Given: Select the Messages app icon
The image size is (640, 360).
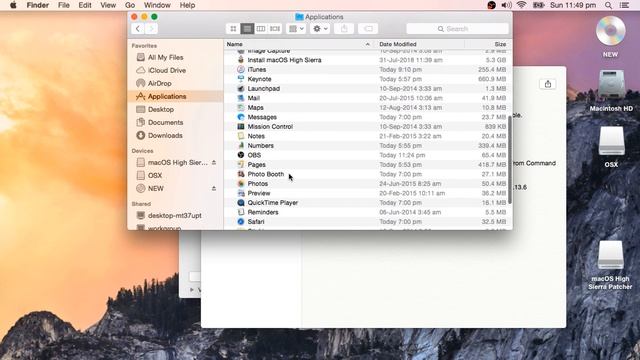Looking at the screenshot, I should pos(241,117).
